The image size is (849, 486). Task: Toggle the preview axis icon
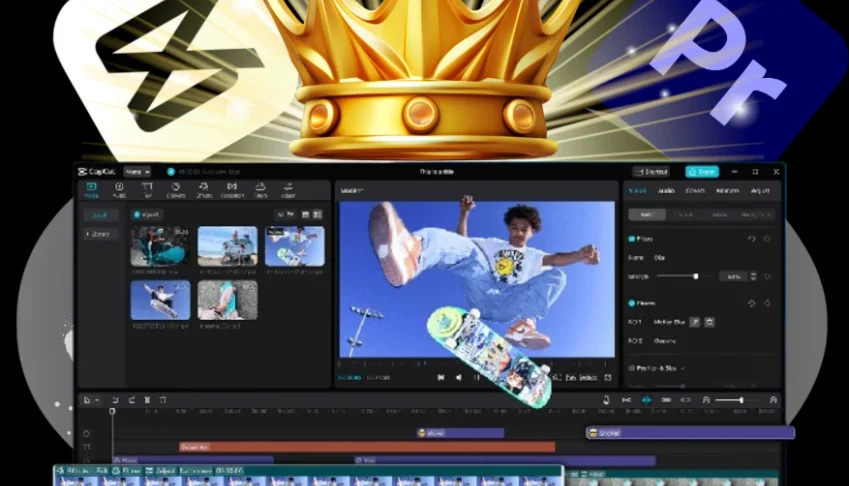tap(686, 400)
